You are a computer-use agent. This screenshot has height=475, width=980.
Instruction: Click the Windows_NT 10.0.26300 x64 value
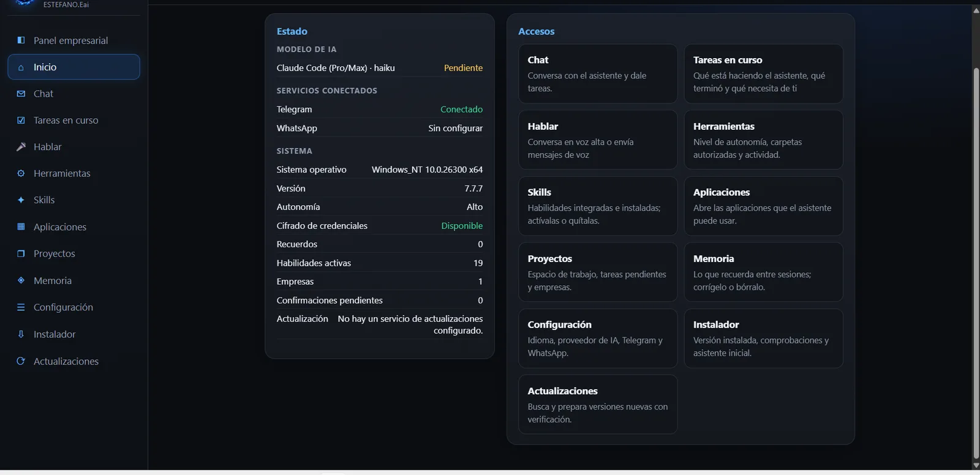tap(427, 170)
